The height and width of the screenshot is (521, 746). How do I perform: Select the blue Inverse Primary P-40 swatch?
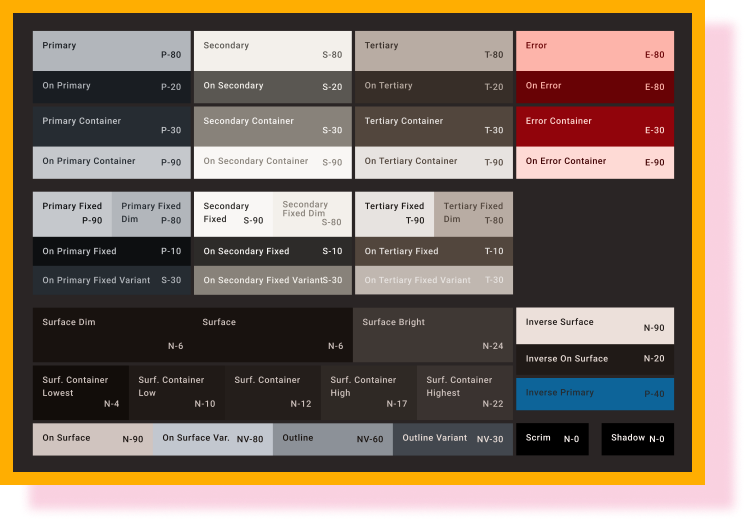[594, 394]
